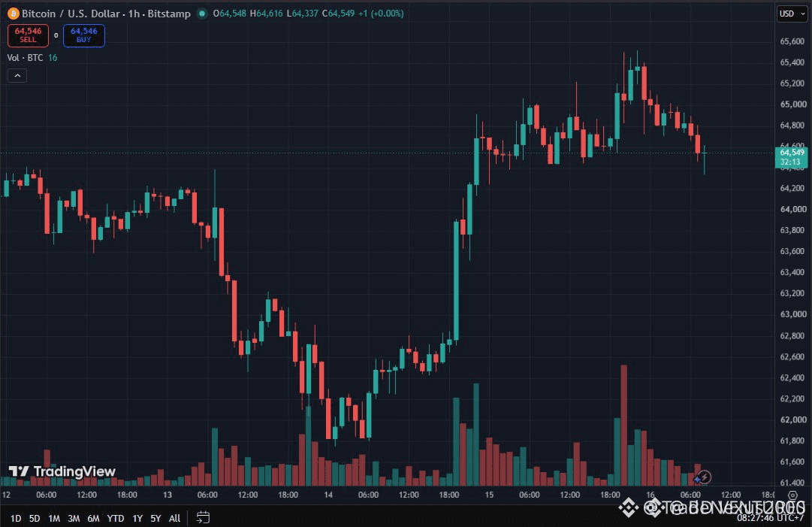Open the USD currency dropdown
Image resolution: width=812 pixels, height=527 pixels.
(792, 14)
